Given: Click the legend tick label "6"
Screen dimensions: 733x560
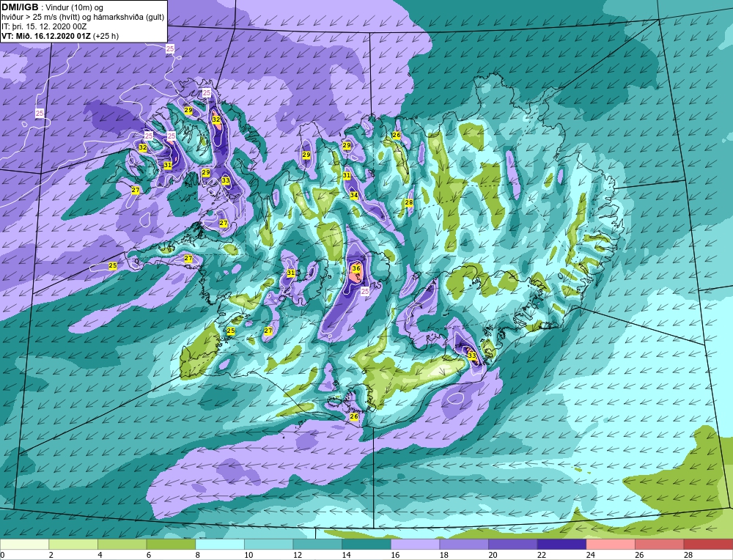Looking at the screenshot, I should click(x=148, y=555).
